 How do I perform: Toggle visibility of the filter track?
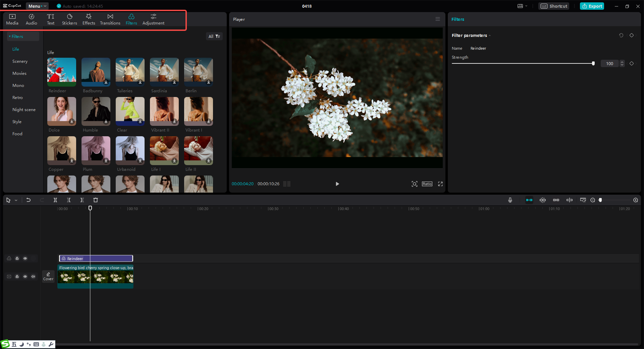tap(25, 258)
